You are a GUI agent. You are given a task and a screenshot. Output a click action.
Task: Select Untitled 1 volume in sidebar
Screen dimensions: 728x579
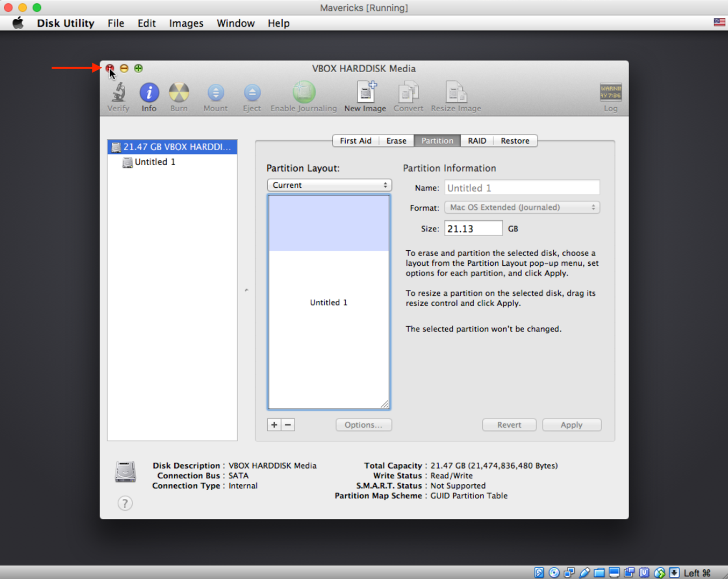[155, 162]
